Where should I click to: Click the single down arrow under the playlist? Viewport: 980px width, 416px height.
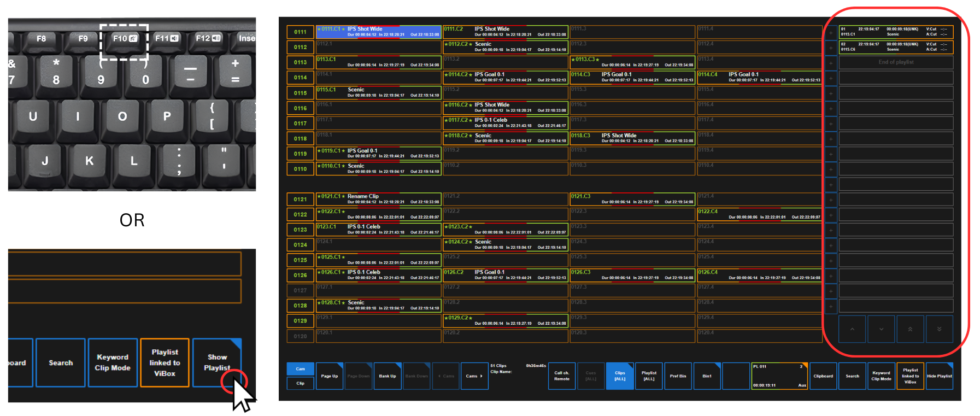(x=881, y=329)
